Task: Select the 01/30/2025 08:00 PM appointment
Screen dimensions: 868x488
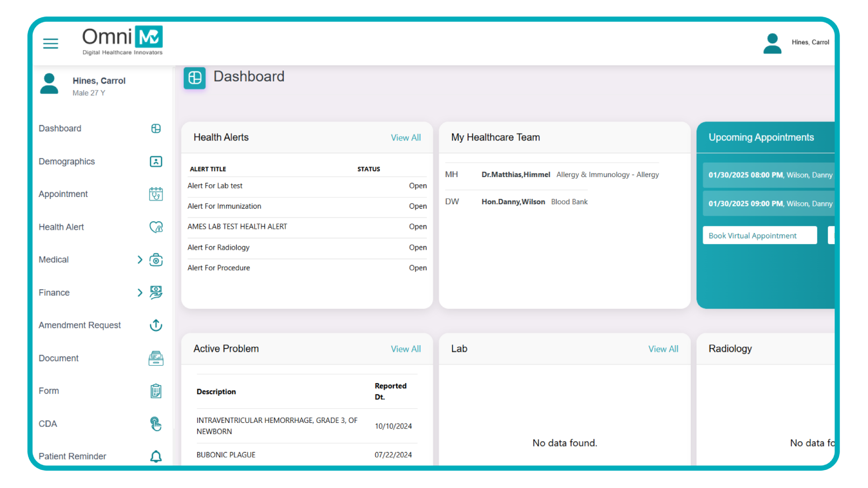Action: (769, 174)
